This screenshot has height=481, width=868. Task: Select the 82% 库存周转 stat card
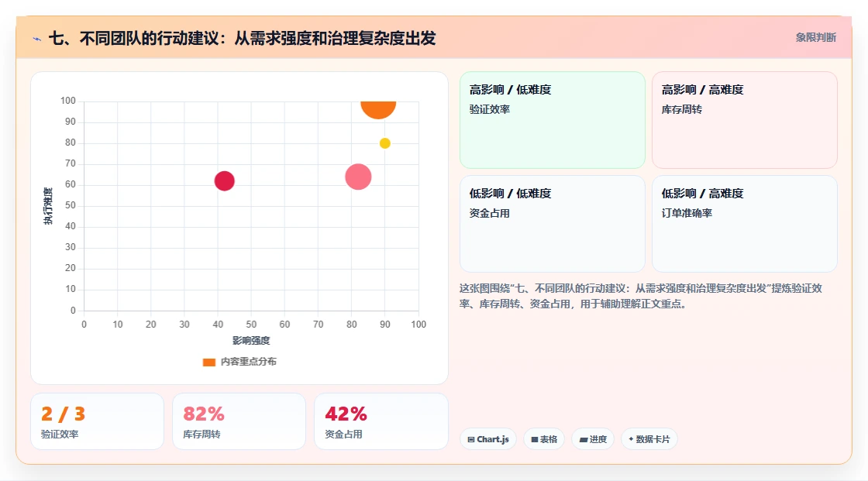point(239,421)
